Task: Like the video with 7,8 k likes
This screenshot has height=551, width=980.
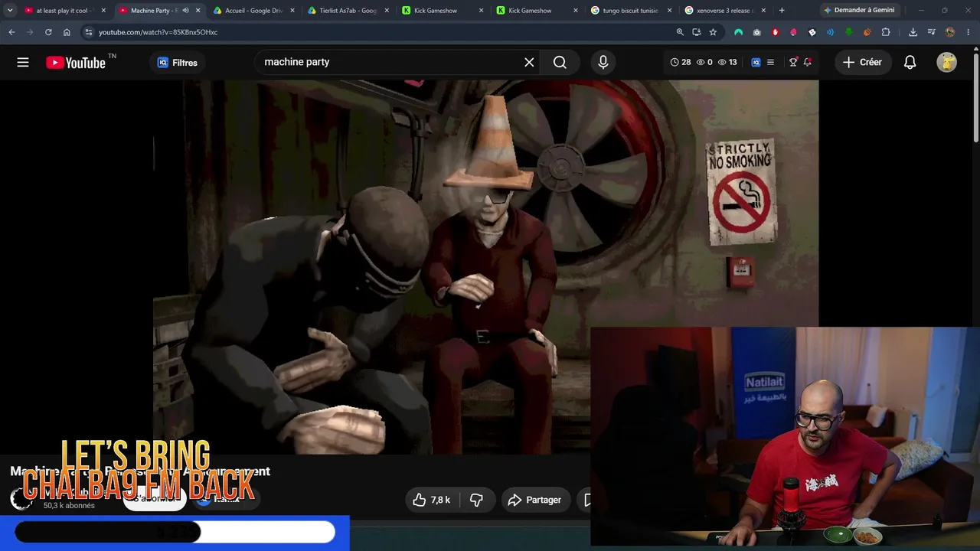Action: pyautogui.click(x=431, y=500)
